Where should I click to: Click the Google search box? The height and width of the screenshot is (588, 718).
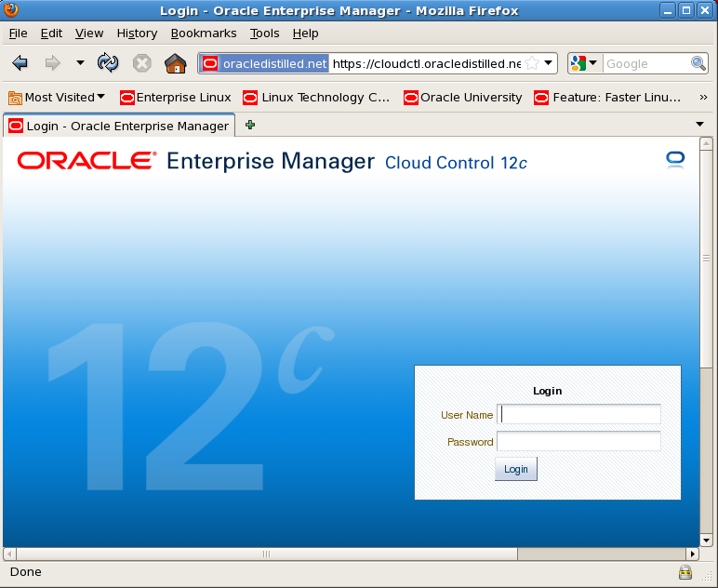click(646, 63)
